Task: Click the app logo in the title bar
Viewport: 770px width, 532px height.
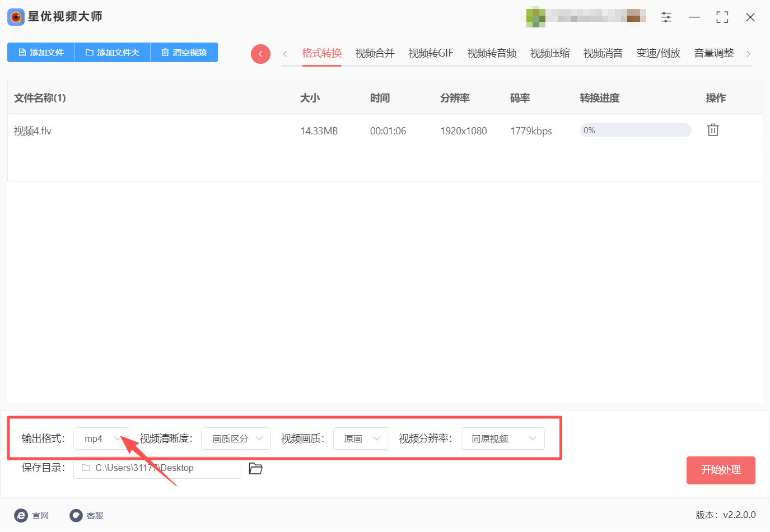Action: click(15, 17)
